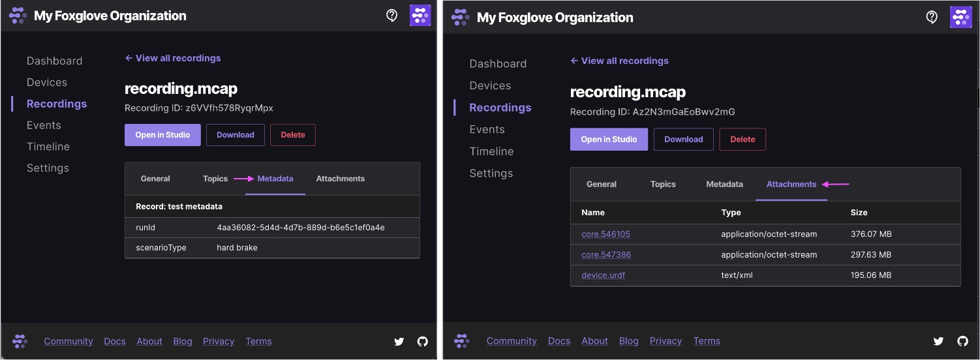The width and height of the screenshot is (980, 360).
Task: Open Terms link in left window footer
Action: [x=258, y=341]
